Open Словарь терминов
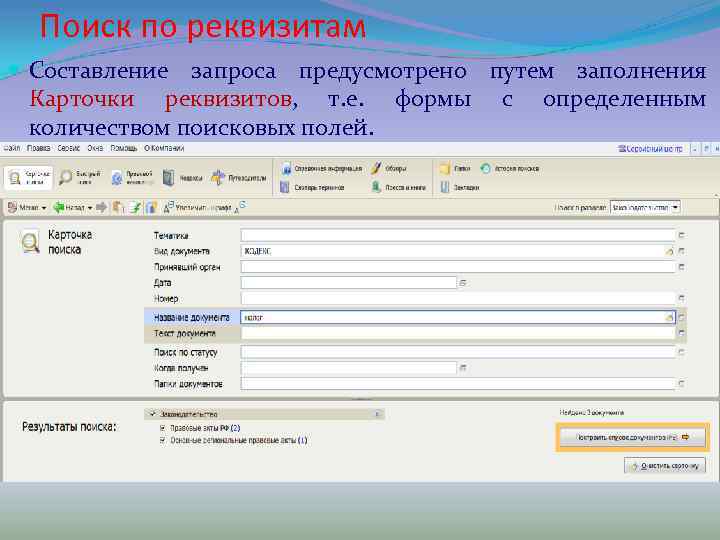720x540 pixels. pos(312,187)
